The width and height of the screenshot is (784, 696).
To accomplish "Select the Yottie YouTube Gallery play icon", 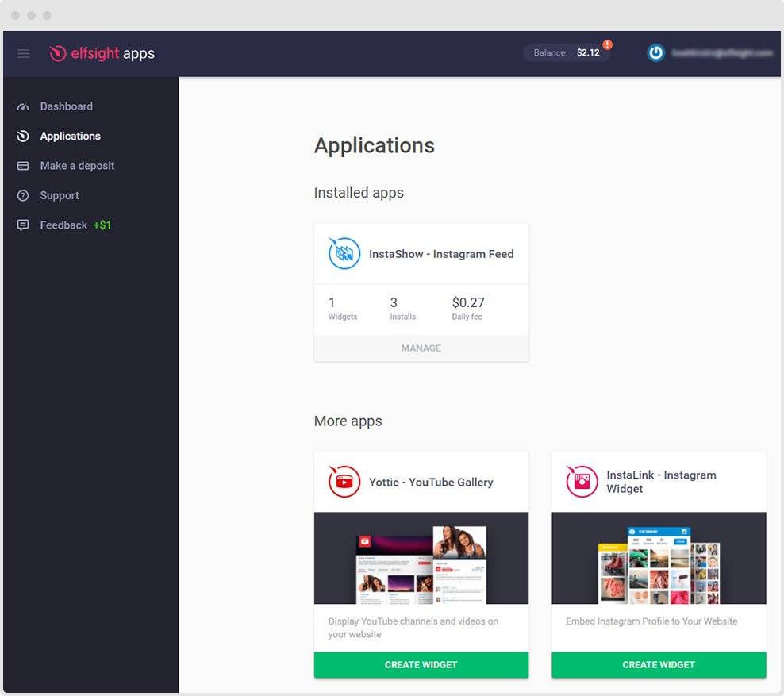I will coord(343,481).
